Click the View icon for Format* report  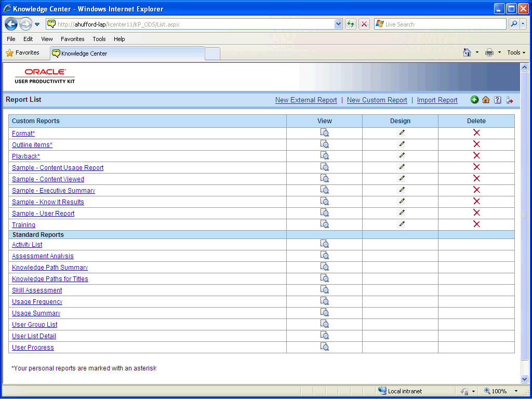[324, 132]
